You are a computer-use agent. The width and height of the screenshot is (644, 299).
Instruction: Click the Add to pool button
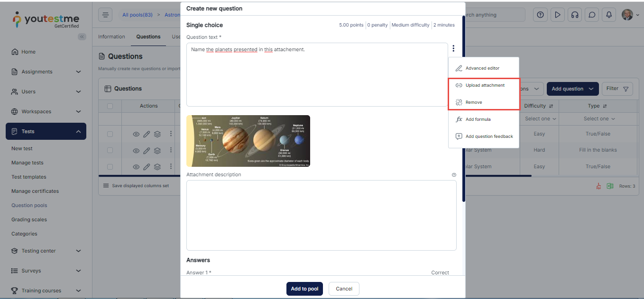304,289
